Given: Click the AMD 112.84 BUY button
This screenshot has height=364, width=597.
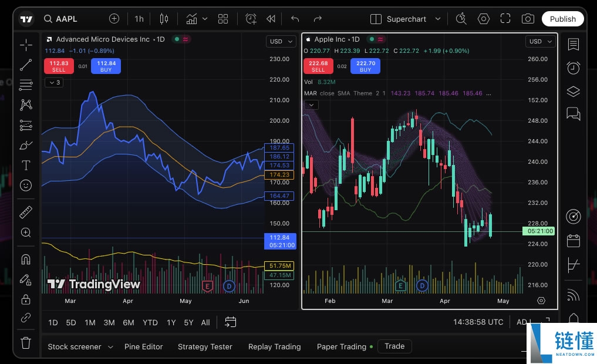Looking at the screenshot, I should pos(106,66).
